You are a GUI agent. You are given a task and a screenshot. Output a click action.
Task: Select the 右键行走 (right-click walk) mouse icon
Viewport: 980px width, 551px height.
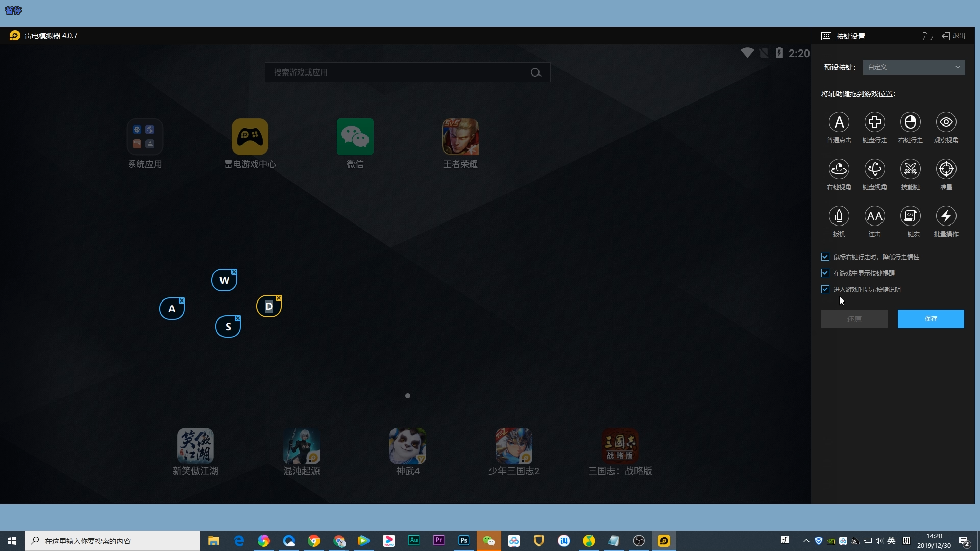(910, 122)
